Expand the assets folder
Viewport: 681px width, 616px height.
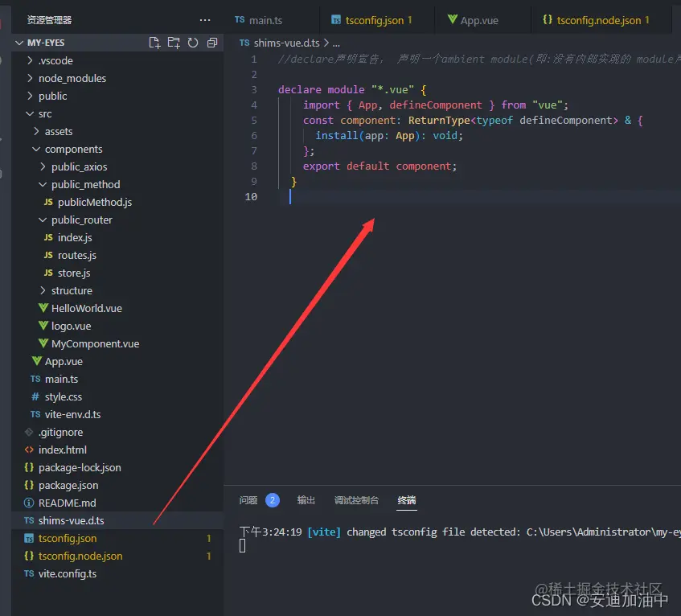click(x=36, y=131)
